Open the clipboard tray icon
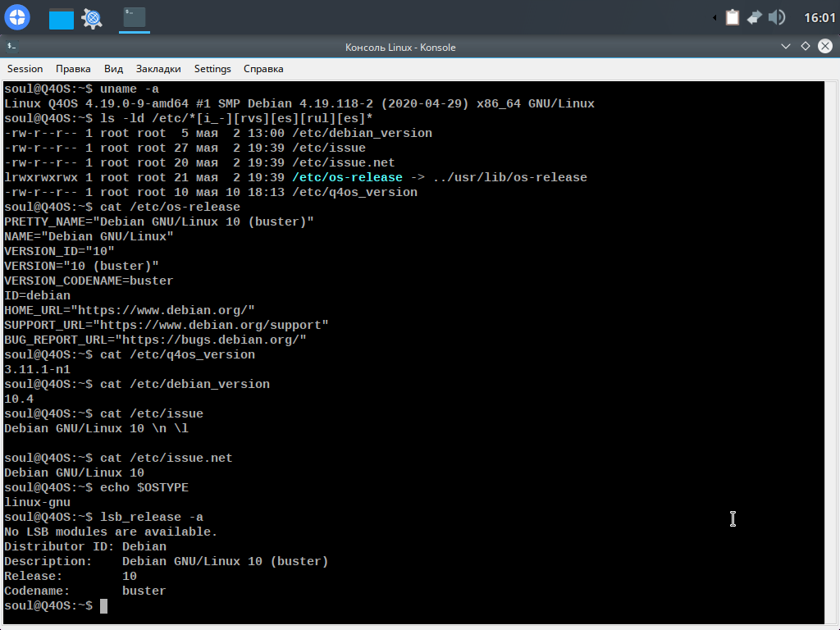 click(x=733, y=18)
